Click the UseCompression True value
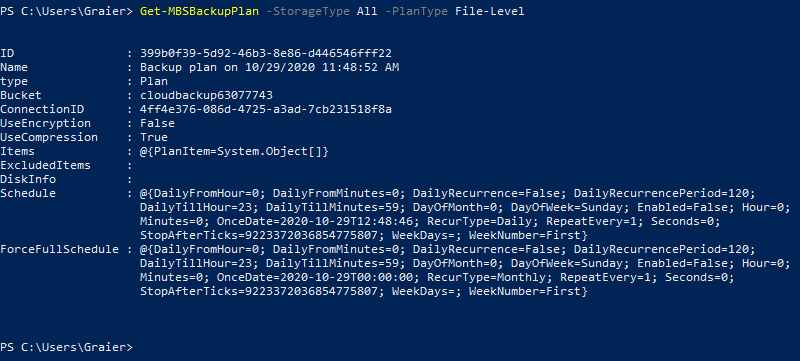The height and width of the screenshot is (361, 800). click(x=154, y=137)
